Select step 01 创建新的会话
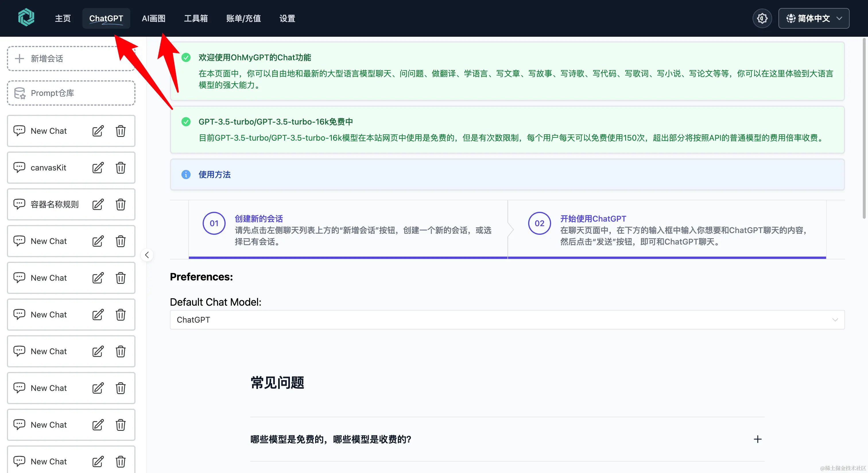 point(348,230)
